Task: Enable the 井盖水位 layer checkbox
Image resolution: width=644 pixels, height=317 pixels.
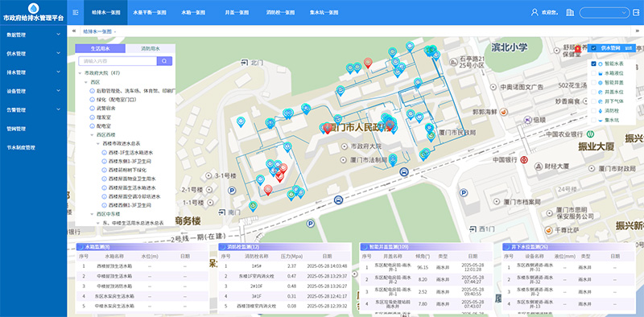Action: pyautogui.click(x=593, y=92)
